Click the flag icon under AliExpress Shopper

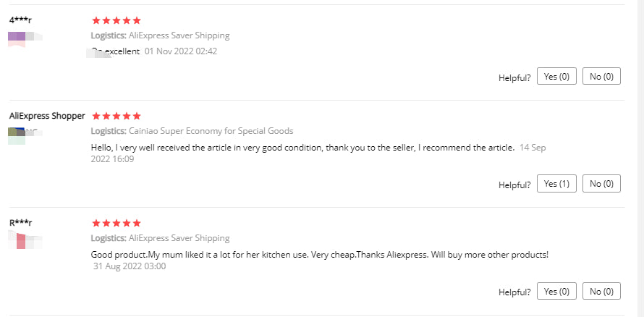pos(17,132)
